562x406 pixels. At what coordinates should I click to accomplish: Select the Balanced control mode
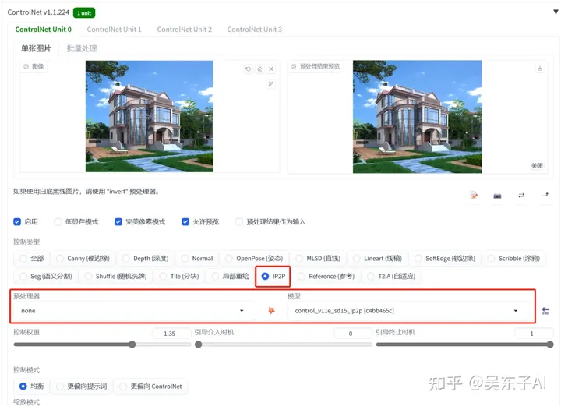pos(32,386)
